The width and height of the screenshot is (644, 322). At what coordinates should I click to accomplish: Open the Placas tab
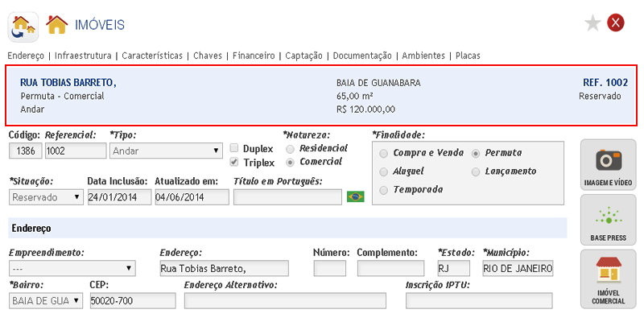click(x=468, y=56)
